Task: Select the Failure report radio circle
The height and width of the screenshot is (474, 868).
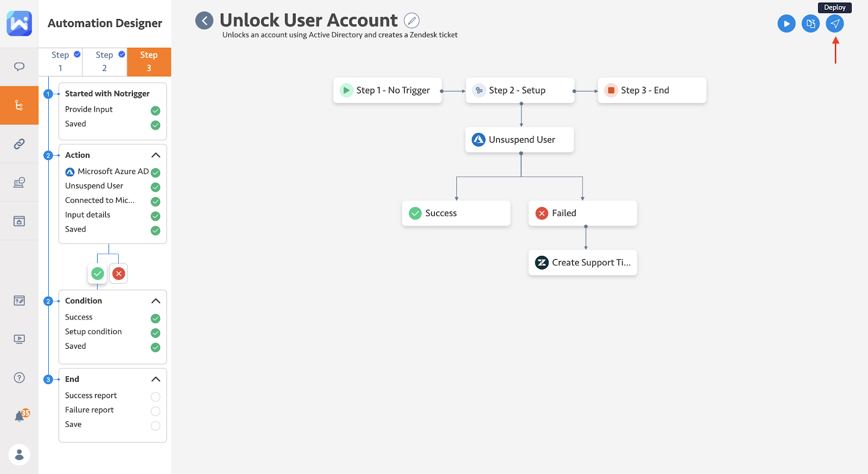Action: click(x=155, y=411)
